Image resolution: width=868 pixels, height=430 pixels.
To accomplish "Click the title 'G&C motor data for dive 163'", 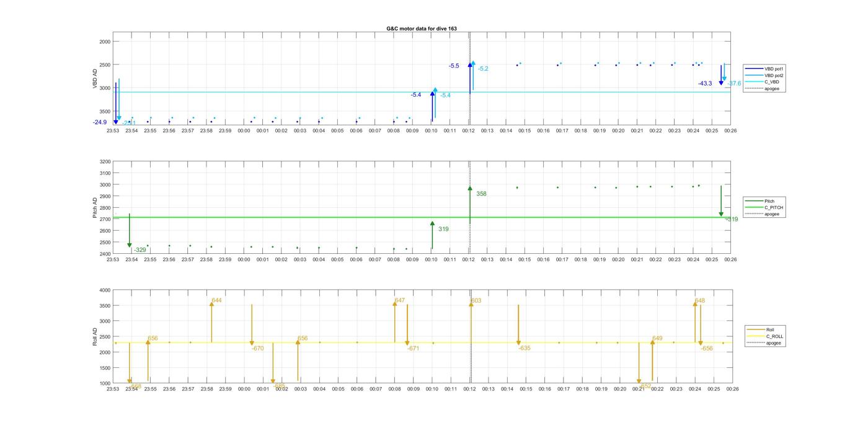I will [422, 29].
